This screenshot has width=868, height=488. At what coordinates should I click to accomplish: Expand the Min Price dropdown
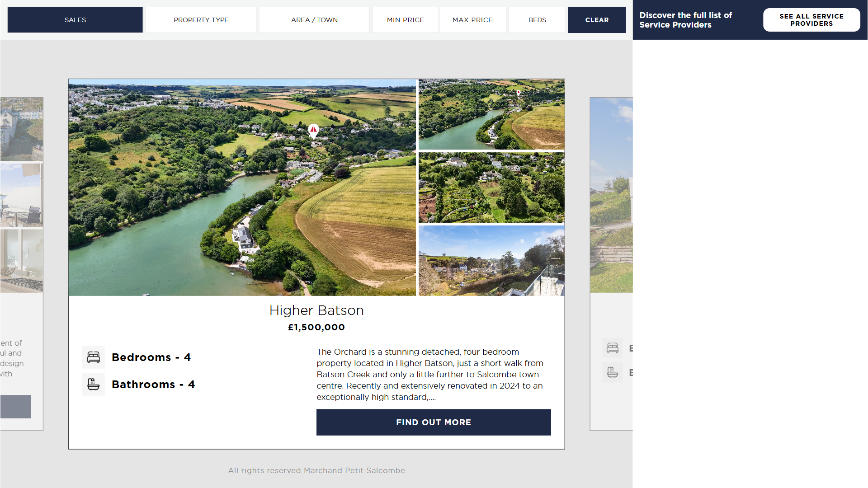405,20
